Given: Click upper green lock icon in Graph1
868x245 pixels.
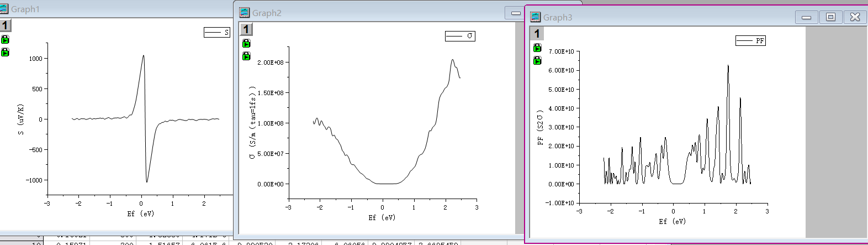Looking at the screenshot, I should click(5, 40).
